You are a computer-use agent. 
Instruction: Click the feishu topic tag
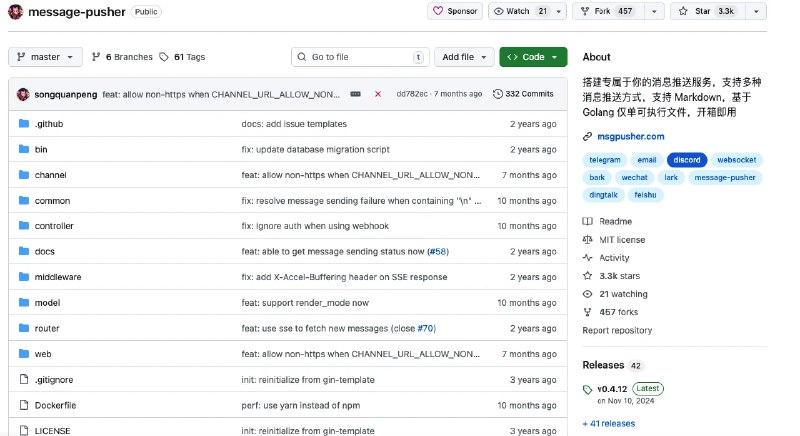coord(645,195)
